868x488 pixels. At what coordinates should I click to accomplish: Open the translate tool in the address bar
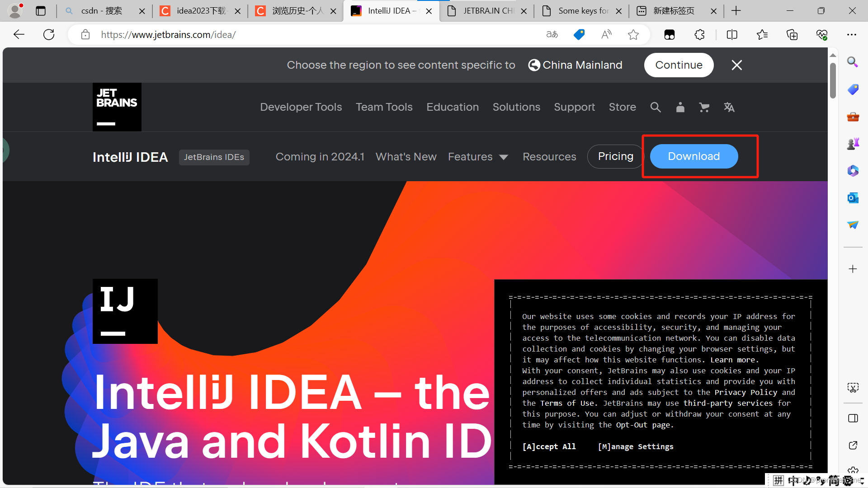(552, 34)
